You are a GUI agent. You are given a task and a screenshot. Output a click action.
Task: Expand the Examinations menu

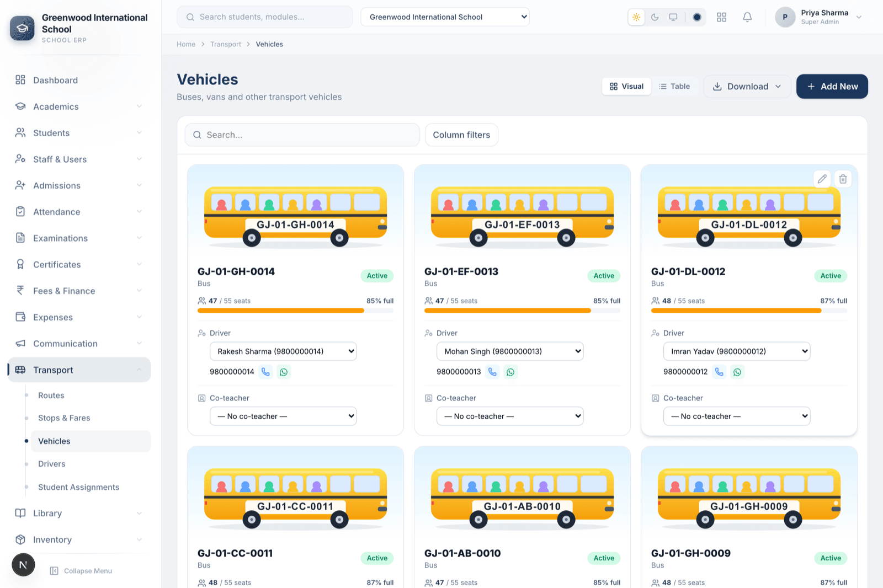point(79,238)
